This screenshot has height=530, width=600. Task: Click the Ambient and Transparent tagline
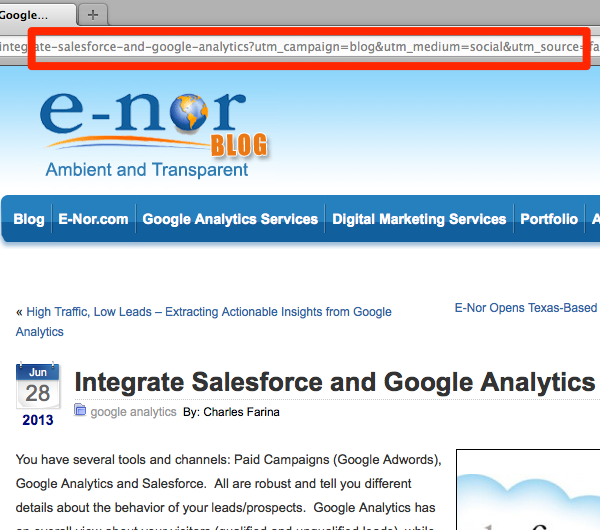pyautogui.click(x=147, y=170)
